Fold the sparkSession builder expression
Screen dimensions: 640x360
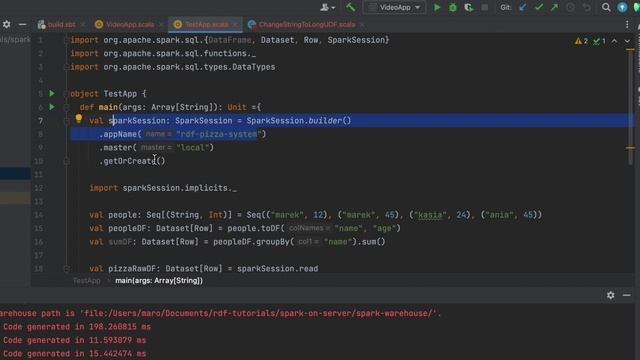click(66, 121)
